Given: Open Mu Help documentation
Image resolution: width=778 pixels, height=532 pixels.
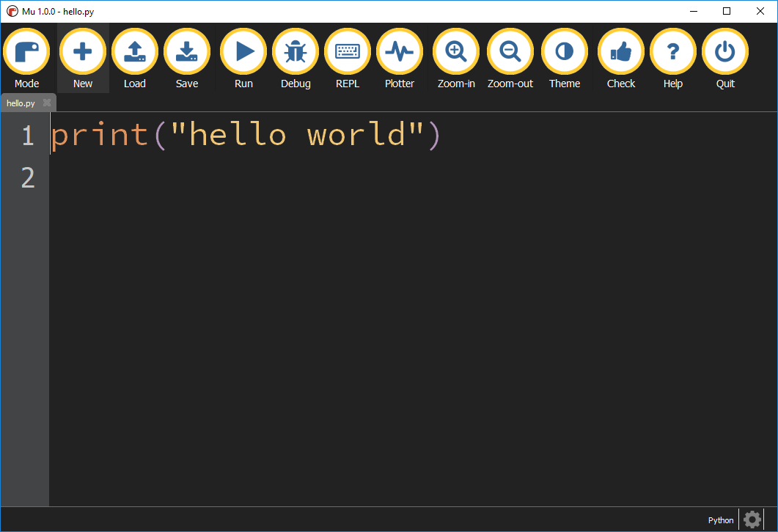Looking at the screenshot, I should 672,51.
